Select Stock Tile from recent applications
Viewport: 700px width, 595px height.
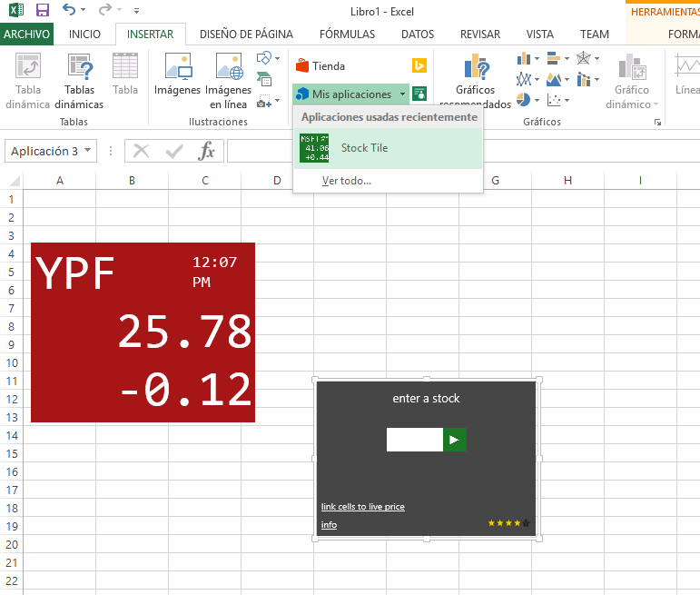point(388,148)
